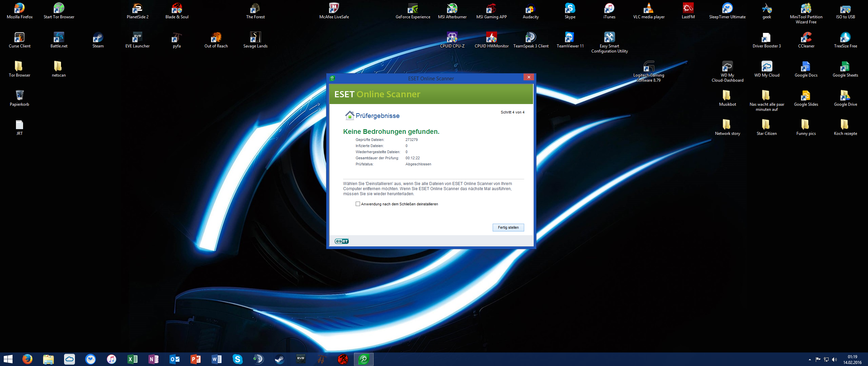Open Excel from the taskbar
Screen dimensions: 868x366
[x=132, y=359]
